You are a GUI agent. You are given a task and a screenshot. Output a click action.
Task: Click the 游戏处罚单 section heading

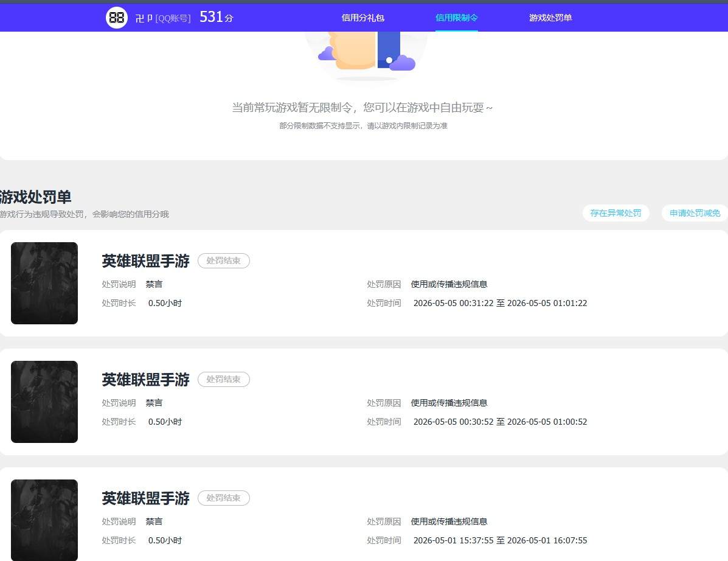(x=35, y=197)
